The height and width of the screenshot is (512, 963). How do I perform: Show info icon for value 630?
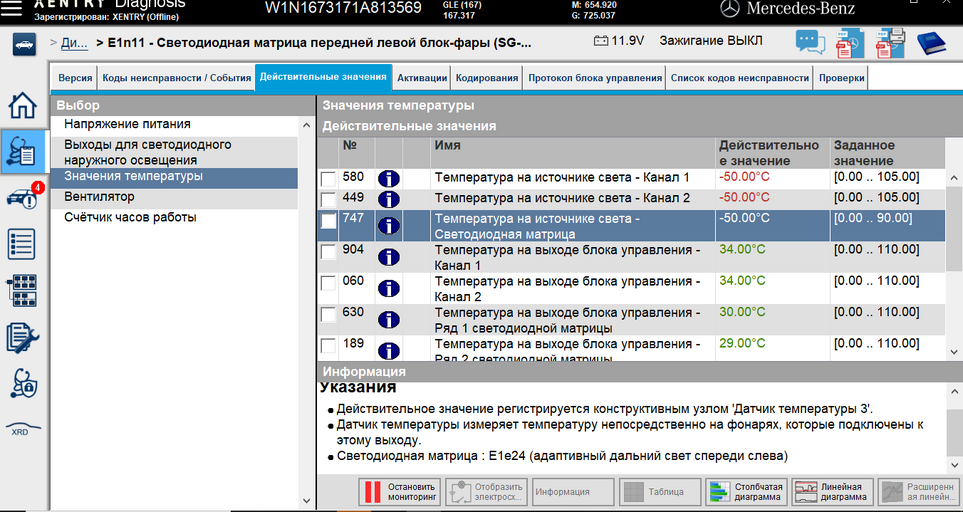(389, 320)
